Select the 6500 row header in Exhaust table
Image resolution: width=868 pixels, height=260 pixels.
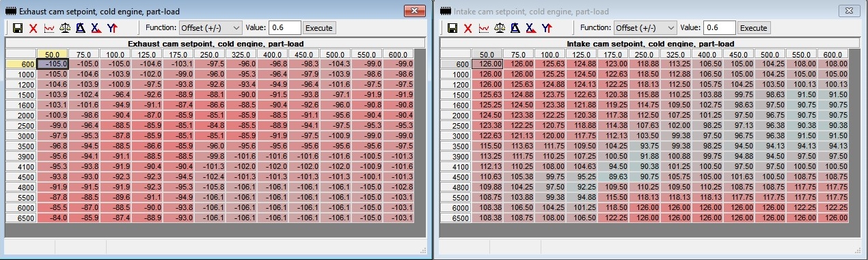pyautogui.click(x=21, y=218)
